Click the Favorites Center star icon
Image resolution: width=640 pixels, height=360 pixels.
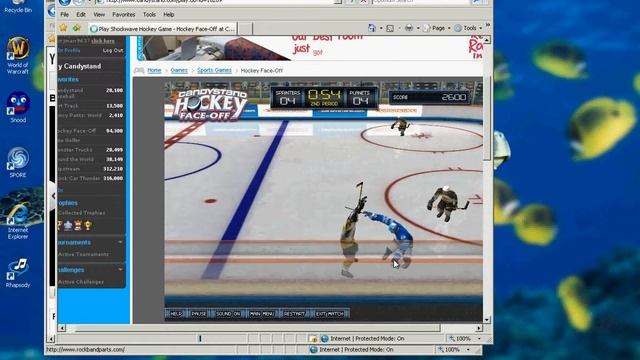tap(63, 28)
